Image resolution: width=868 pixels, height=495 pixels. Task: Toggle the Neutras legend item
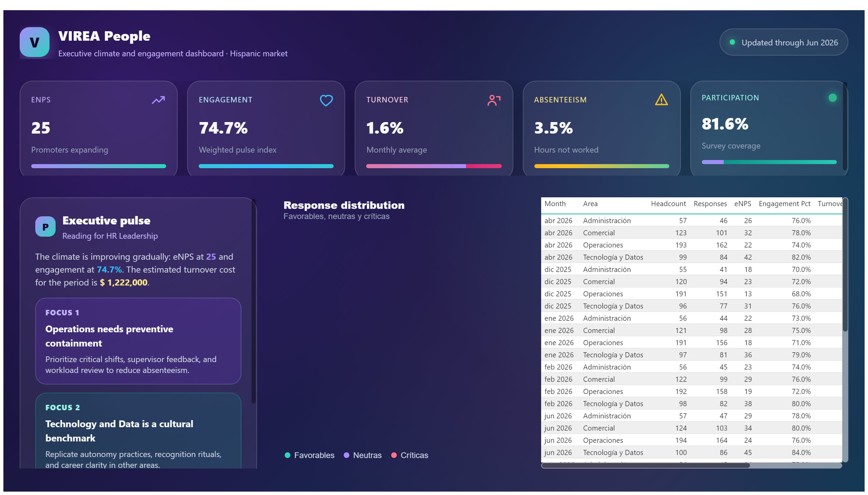362,455
